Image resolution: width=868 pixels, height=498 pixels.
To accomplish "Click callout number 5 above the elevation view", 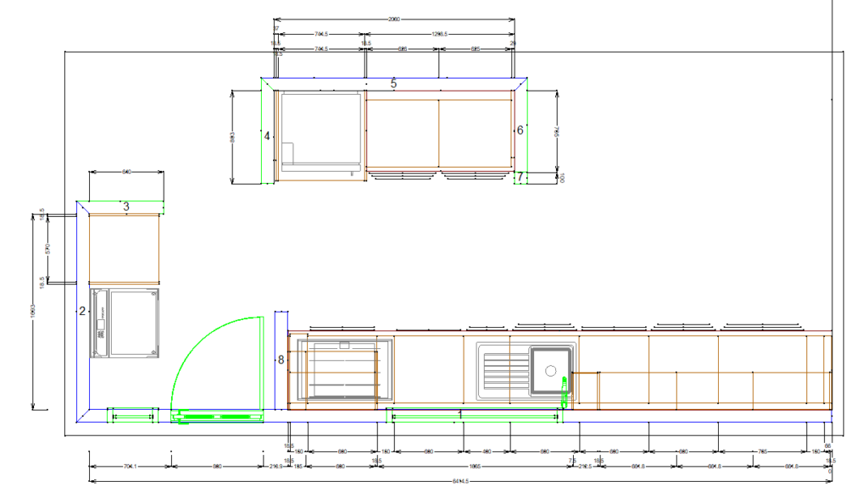I will pyautogui.click(x=393, y=84).
